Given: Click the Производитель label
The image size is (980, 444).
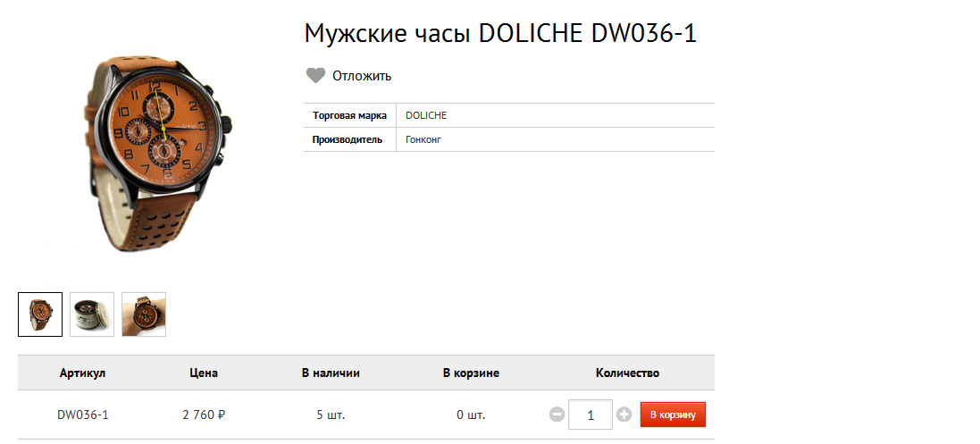Looking at the screenshot, I should [348, 139].
